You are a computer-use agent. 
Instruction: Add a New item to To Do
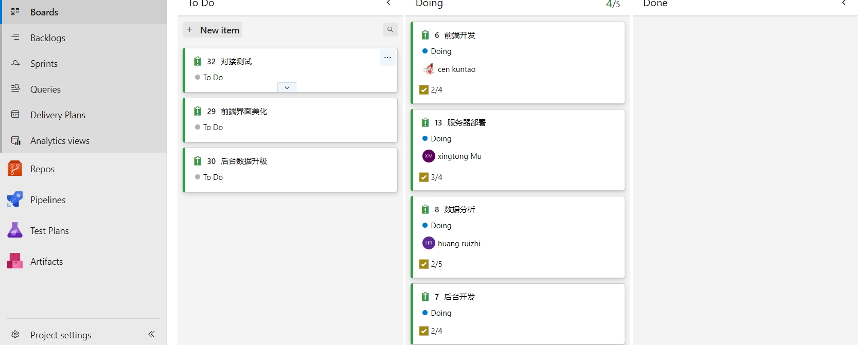(212, 30)
